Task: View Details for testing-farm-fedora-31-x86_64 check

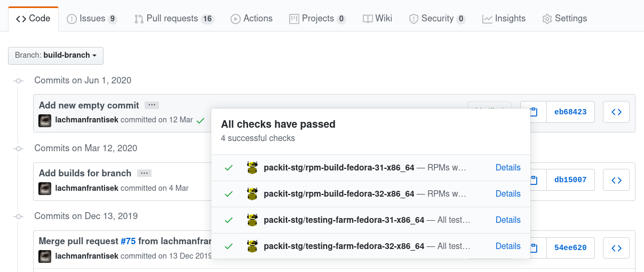Action: point(508,220)
